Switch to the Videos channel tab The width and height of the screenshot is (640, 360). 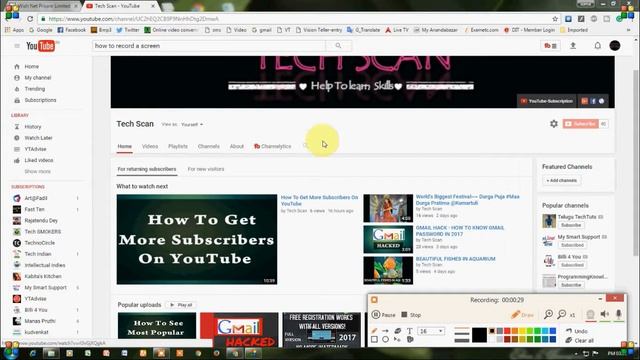click(150, 146)
